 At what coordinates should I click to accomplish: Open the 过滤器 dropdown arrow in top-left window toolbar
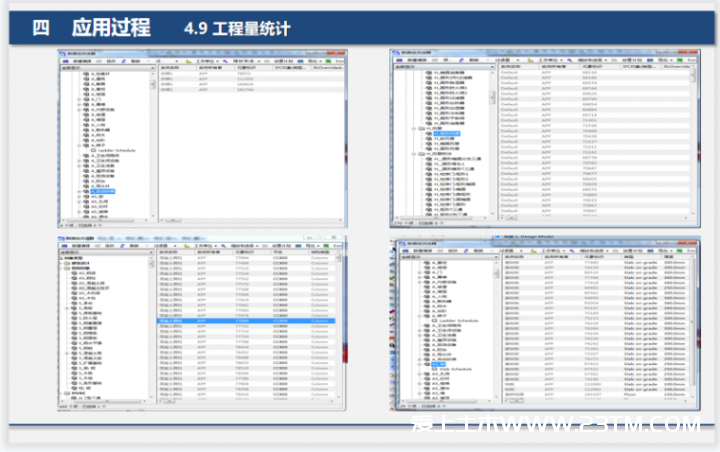click(175, 61)
